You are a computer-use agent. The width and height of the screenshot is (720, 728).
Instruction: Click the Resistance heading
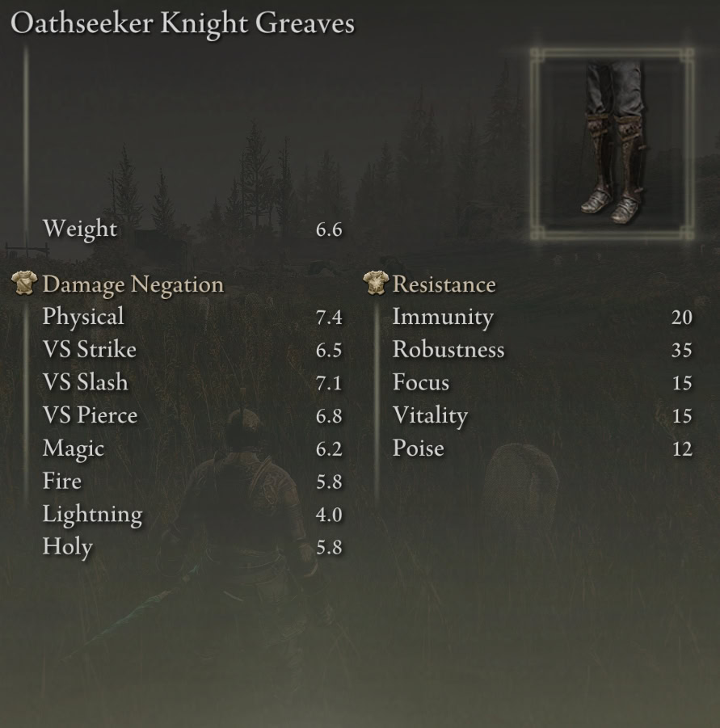point(444,284)
